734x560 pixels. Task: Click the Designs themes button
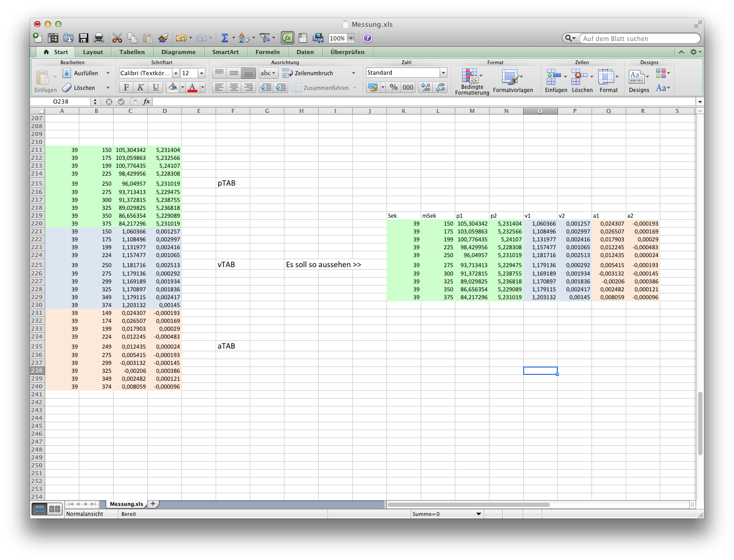click(639, 82)
